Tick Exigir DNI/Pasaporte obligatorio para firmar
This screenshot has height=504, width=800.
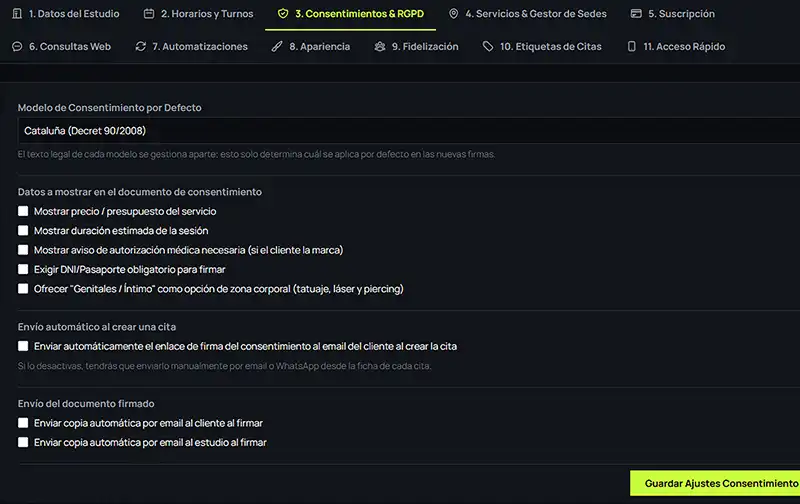click(x=23, y=269)
